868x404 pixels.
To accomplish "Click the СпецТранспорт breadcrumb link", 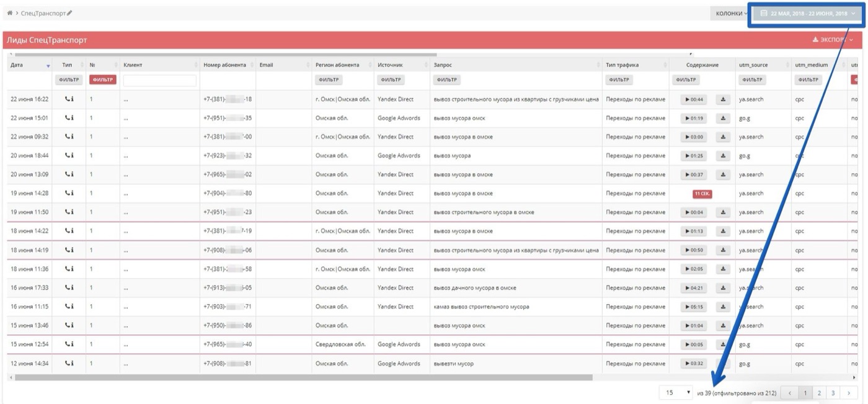I will (x=43, y=13).
